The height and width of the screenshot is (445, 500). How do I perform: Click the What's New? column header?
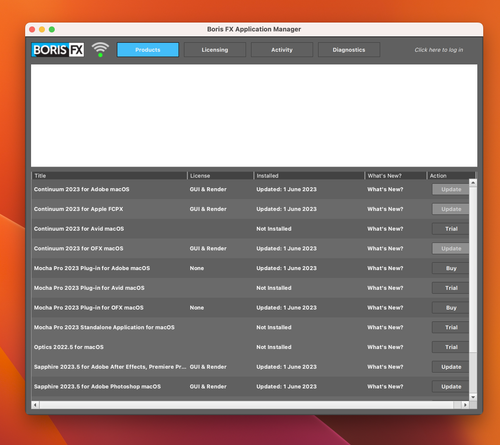(x=395, y=176)
